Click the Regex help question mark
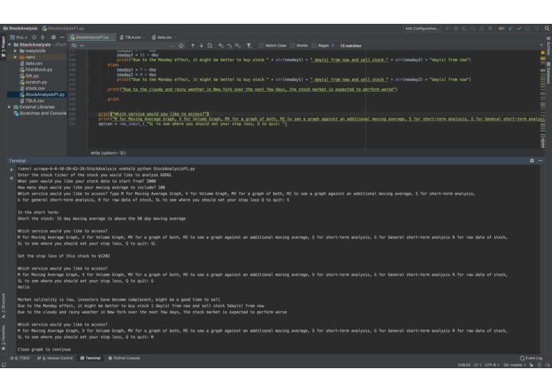552x392 pixels. (x=333, y=46)
